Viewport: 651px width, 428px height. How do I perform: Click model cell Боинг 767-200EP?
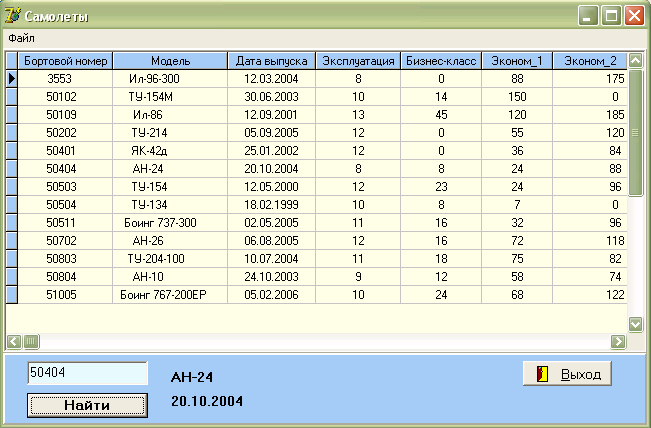(x=170, y=295)
